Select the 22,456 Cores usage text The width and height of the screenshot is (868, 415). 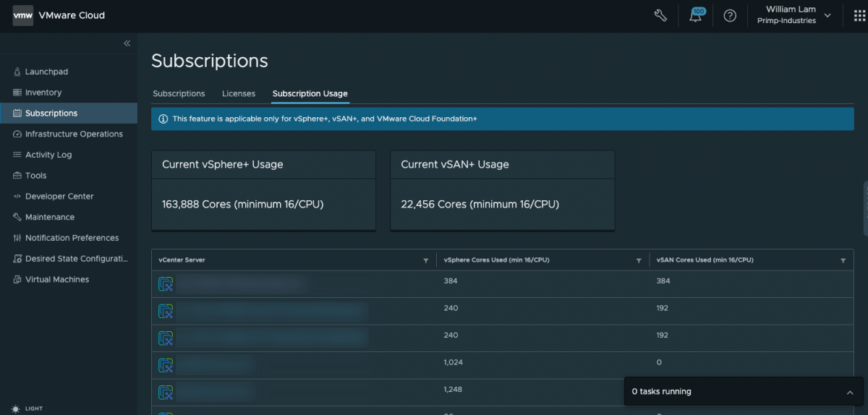tap(480, 205)
